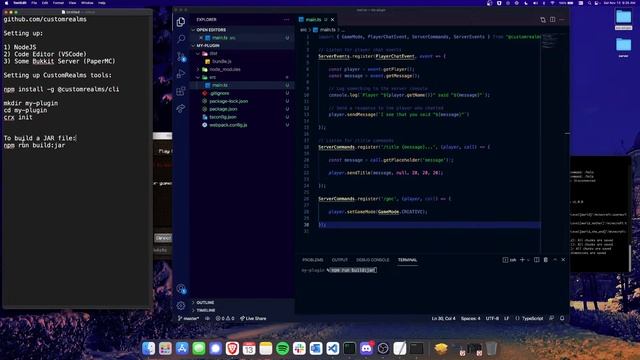The height and width of the screenshot is (360, 640).
Task: Kill terminal with trash icon
Action: point(546,260)
